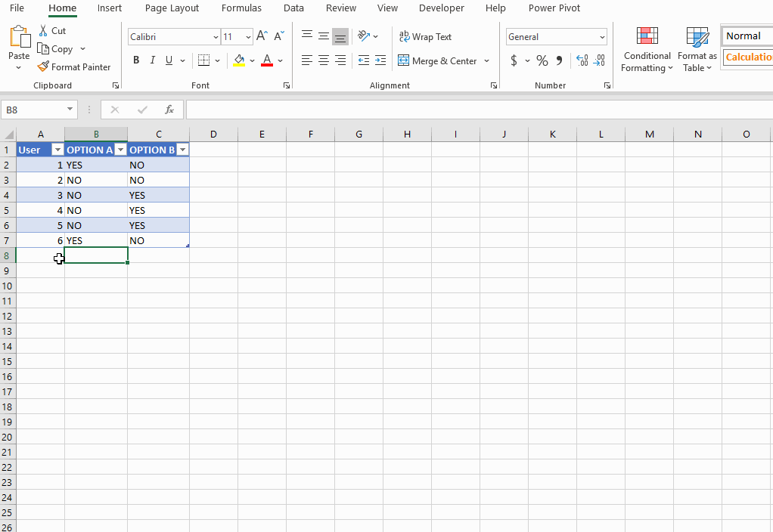
Task: Open the Comma Style icon
Action: [560, 60]
